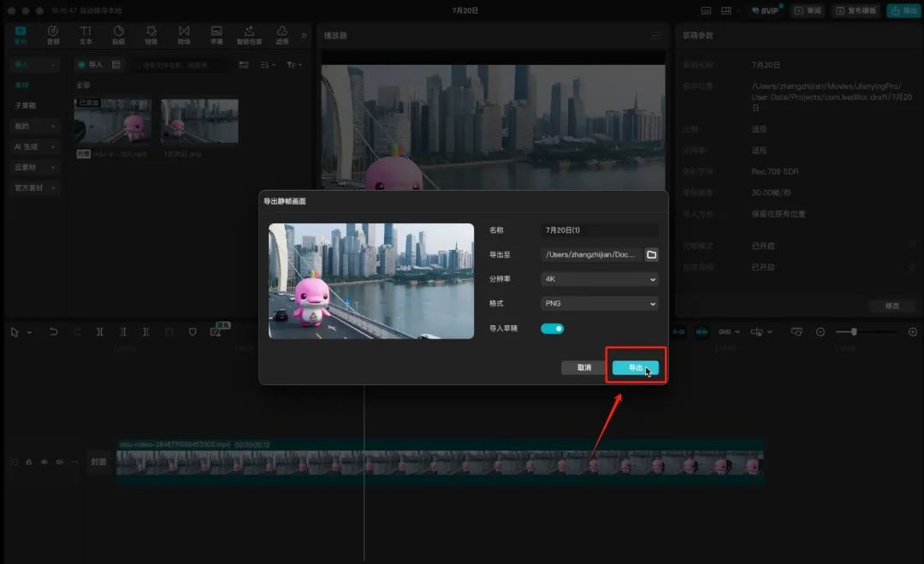This screenshot has height=564, width=924.
Task: Switch to the 音频 tab
Action: point(53,34)
